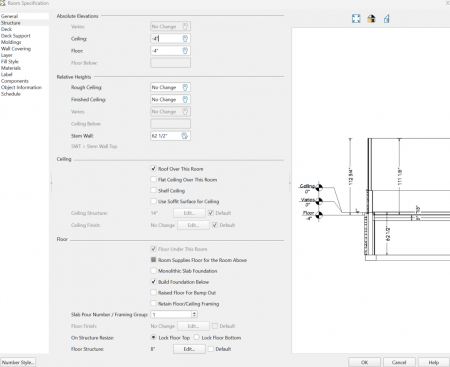Click the 62 1/2" dimension in preview

[x=388, y=234]
